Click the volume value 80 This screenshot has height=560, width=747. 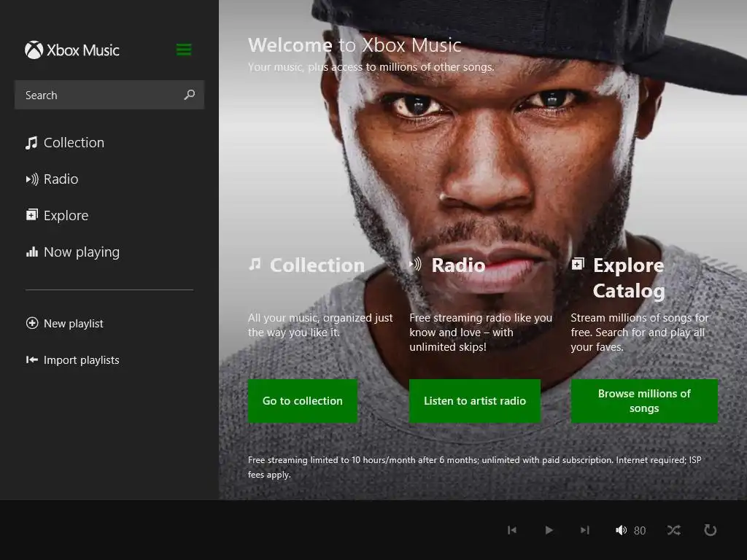coord(640,531)
